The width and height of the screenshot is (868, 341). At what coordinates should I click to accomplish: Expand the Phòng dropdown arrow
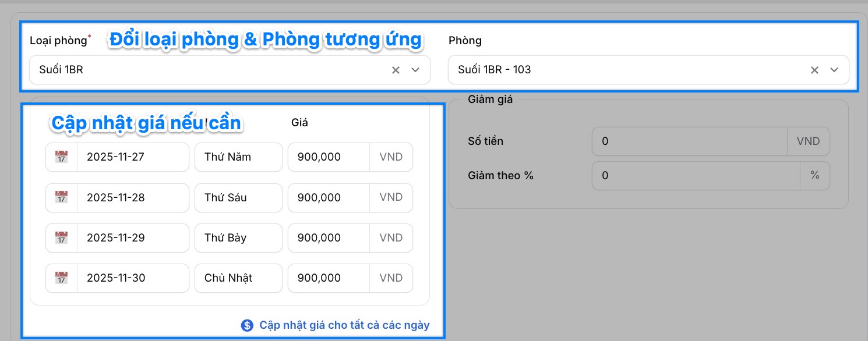click(834, 70)
